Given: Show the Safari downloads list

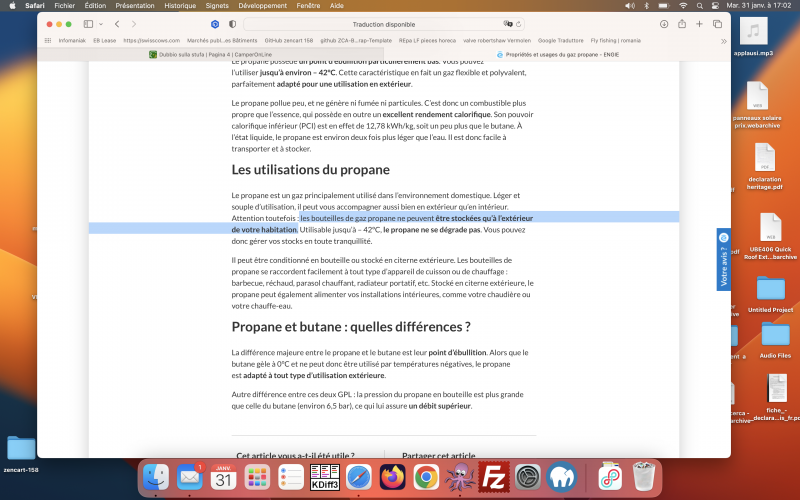Looking at the screenshot, I should 664,24.
